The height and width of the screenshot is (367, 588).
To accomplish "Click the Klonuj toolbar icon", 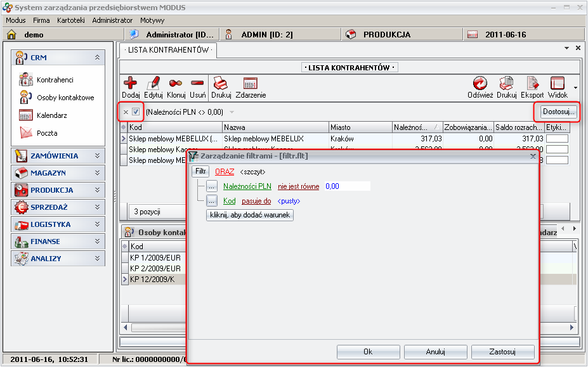I will point(176,84).
